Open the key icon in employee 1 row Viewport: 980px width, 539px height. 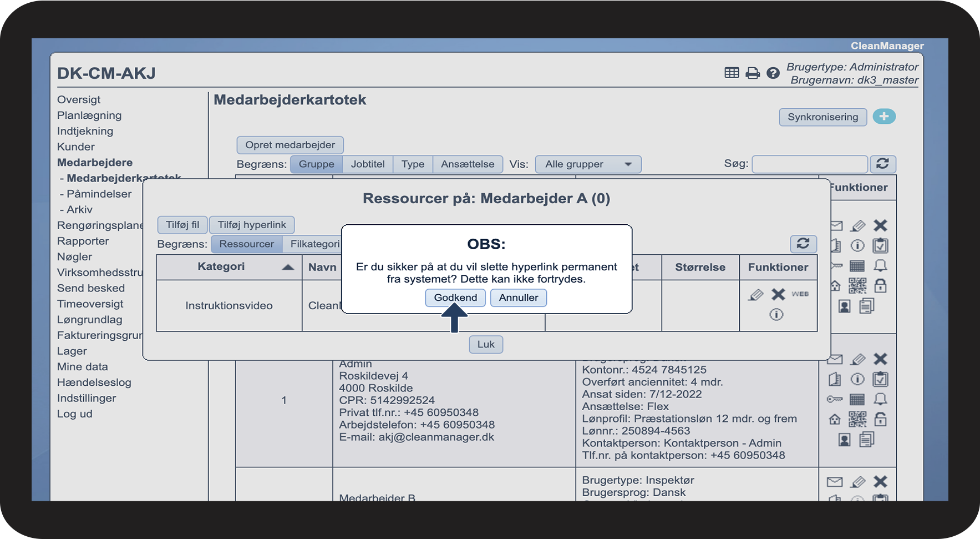point(834,399)
